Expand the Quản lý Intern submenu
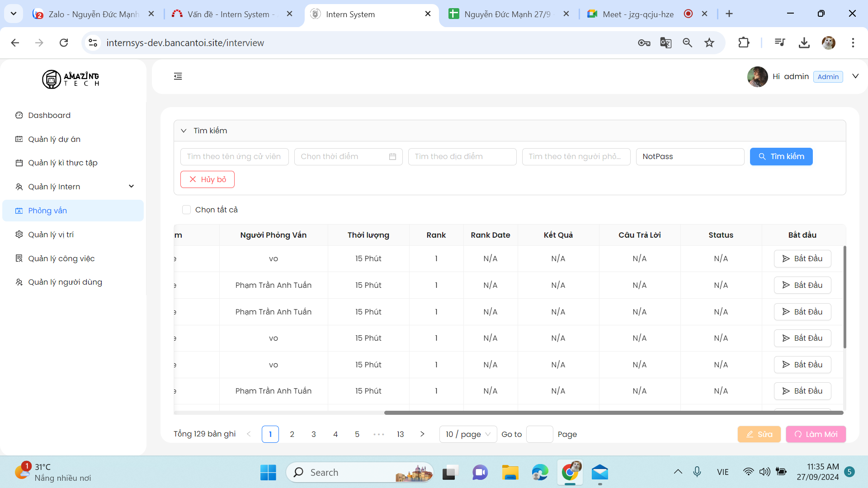 click(131, 187)
